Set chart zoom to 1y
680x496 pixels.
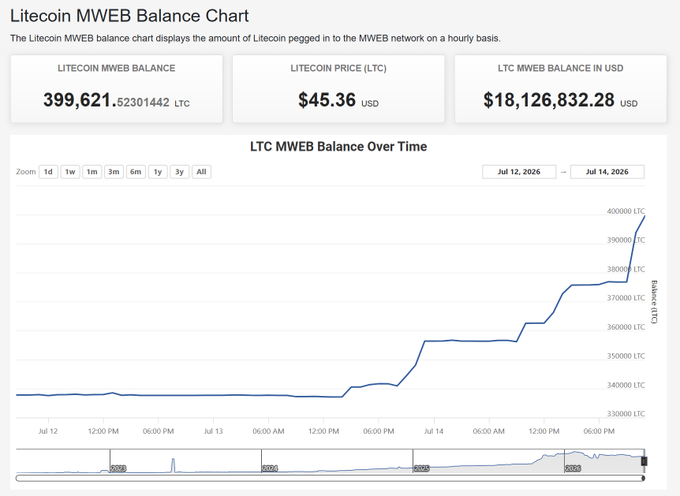(158, 172)
